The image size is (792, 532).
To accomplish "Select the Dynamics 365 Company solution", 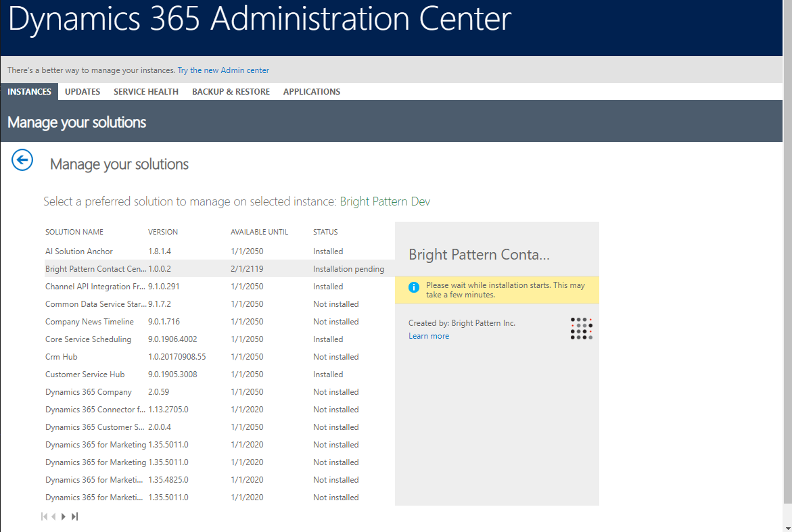I will coord(219,391).
